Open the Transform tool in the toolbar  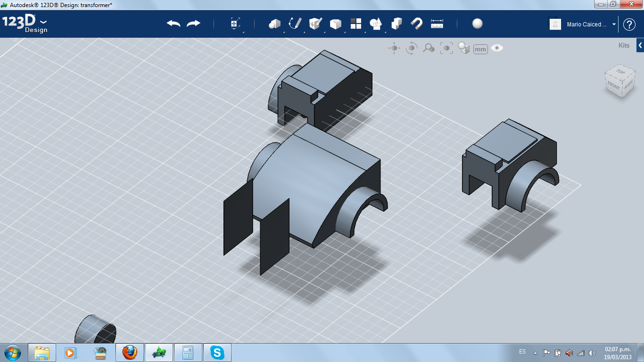click(x=235, y=24)
